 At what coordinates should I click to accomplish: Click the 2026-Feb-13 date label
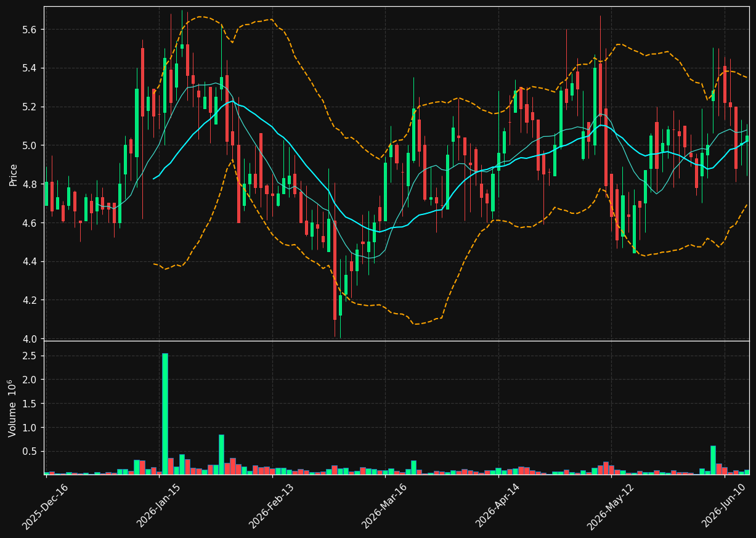[271, 506]
